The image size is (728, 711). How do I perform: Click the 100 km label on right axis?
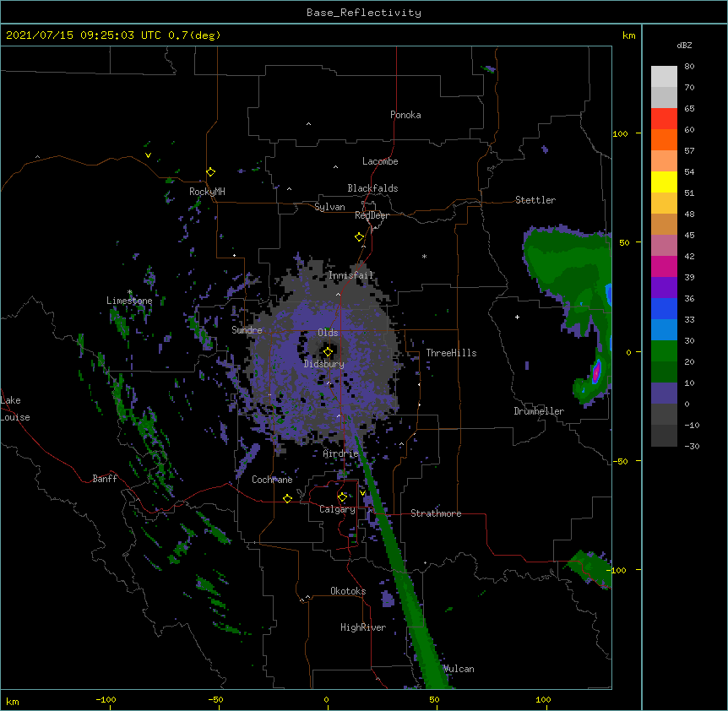pos(620,133)
